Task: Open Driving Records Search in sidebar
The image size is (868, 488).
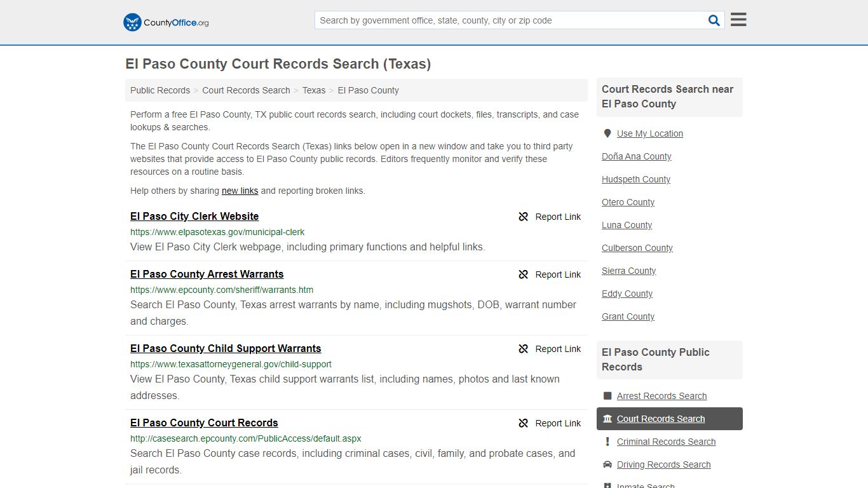Action: (663, 464)
